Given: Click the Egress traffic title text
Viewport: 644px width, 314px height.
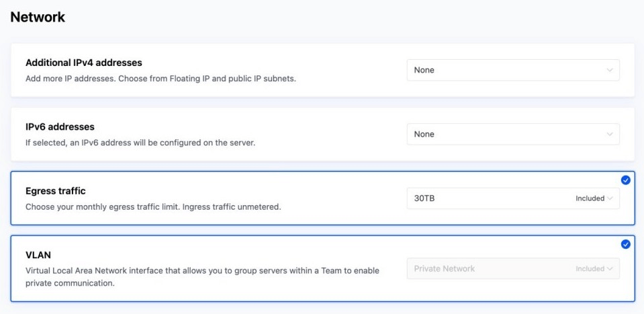Looking at the screenshot, I should point(56,191).
